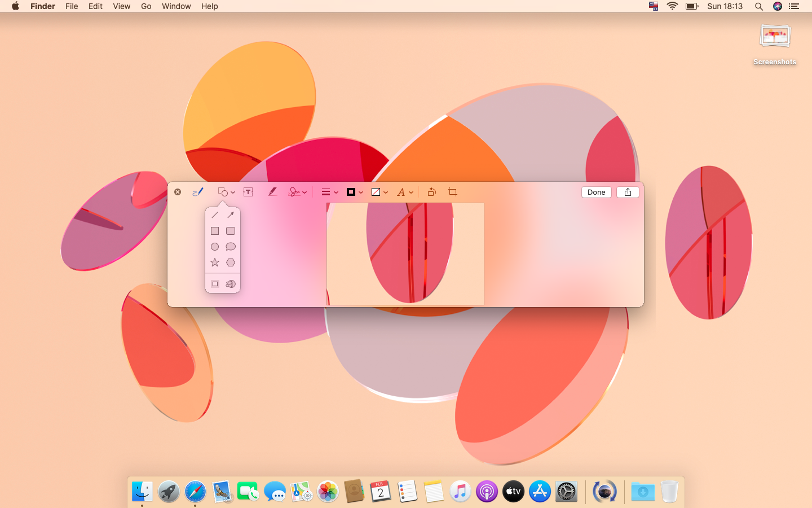Select the Text box tool
The height and width of the screenshot is (508, 812).
(248, 192)
